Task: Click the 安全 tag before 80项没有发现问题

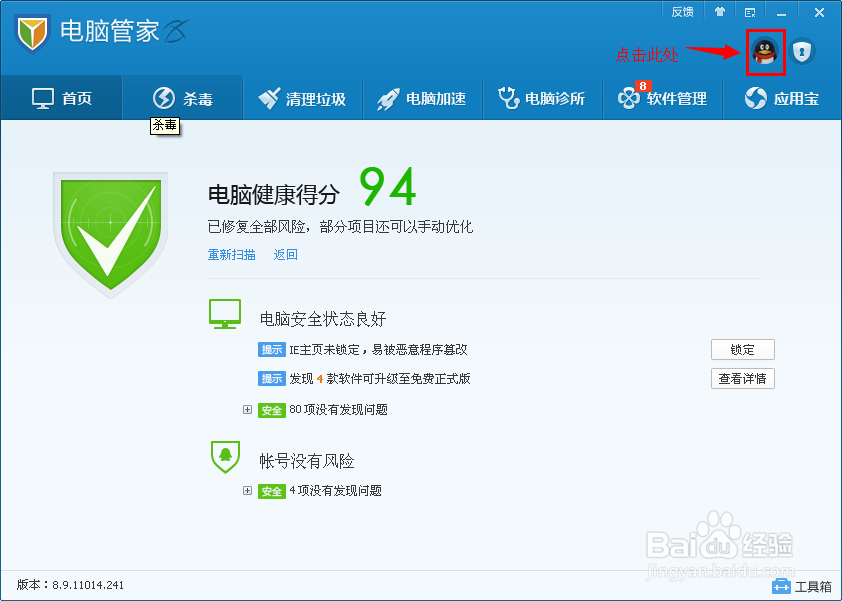Action: point(272,410)
